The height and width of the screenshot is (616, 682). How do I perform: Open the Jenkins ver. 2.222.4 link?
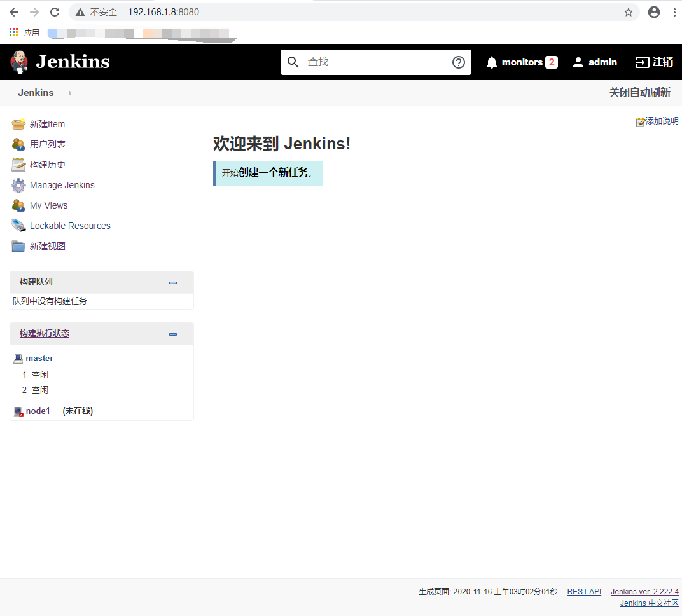[x=644, y=592]
